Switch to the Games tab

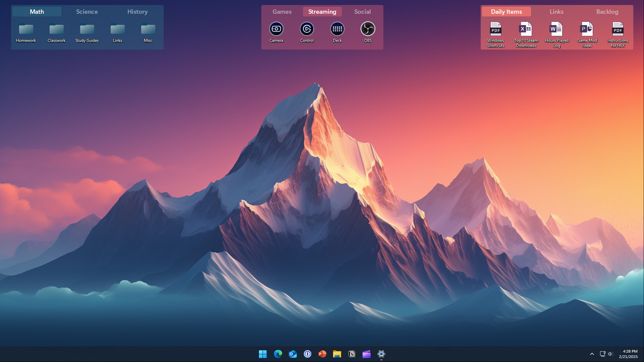coord(282,11)
